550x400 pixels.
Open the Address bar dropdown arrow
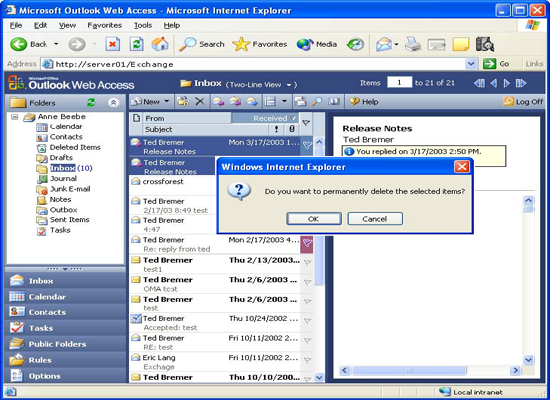tap(471, 64)
